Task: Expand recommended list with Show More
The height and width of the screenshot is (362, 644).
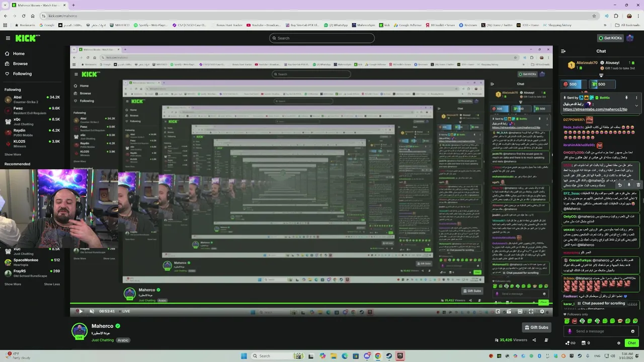Action: pyautogui.click(x=13, y=284)
